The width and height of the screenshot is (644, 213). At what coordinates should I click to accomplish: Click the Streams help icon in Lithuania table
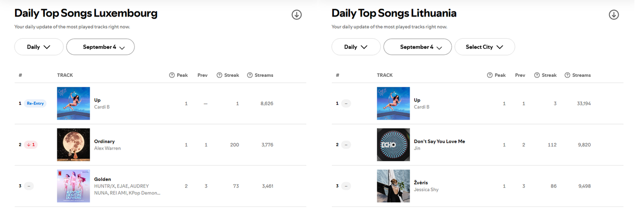pyautogui.click(x=568, y=75)
